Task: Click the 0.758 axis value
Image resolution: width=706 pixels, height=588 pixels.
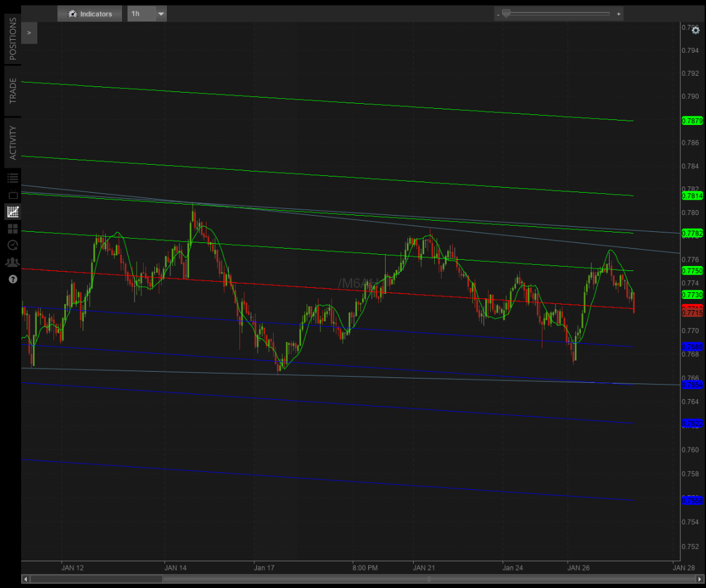Action: [x=690, y=474]
